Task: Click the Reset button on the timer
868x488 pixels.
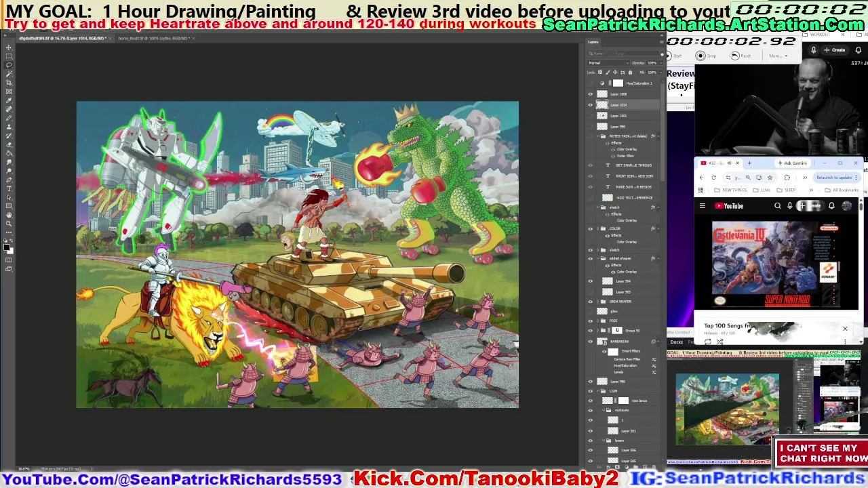Action: pyautogui.click(x=741, y=56)
